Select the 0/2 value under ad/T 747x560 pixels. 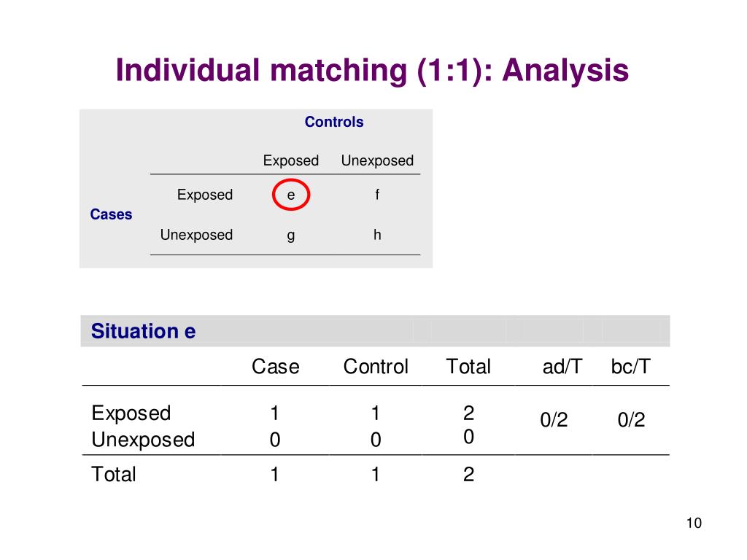554,420
